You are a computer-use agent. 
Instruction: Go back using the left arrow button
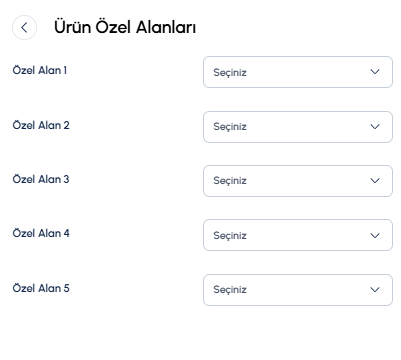pyautogui.click(x=24, y=28)
